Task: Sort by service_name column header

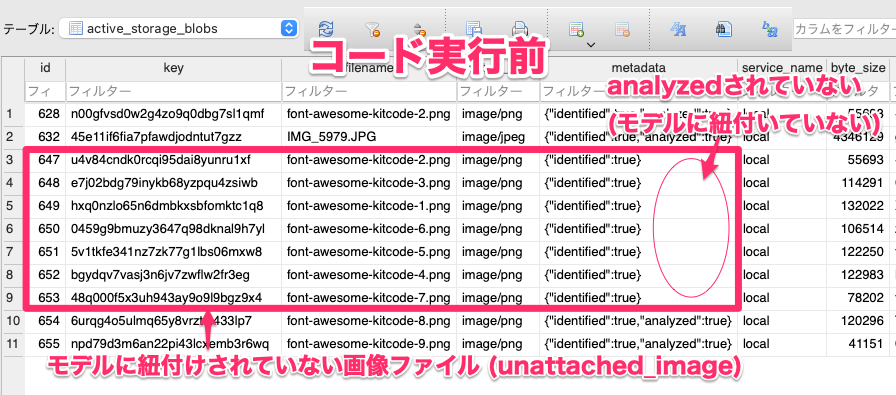Action: pos(782,69)
